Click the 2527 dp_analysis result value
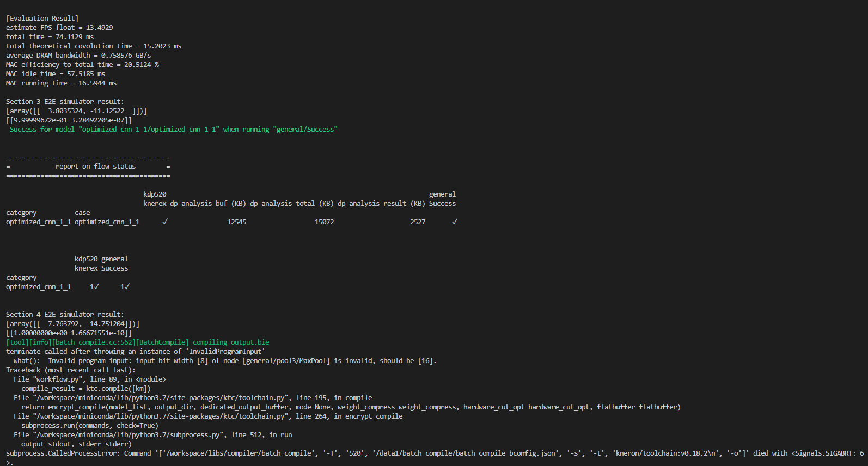 (x=418, y=222)
